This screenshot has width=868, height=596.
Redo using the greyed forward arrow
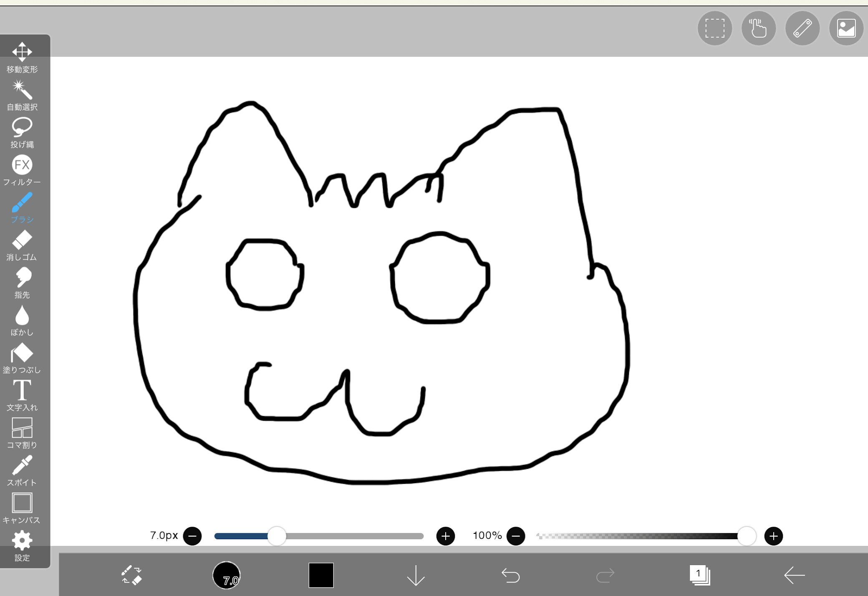click(605, 575)
